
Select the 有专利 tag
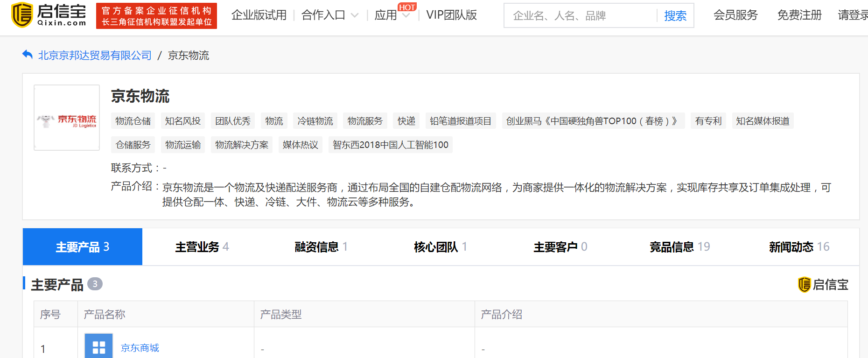point(708,121)
